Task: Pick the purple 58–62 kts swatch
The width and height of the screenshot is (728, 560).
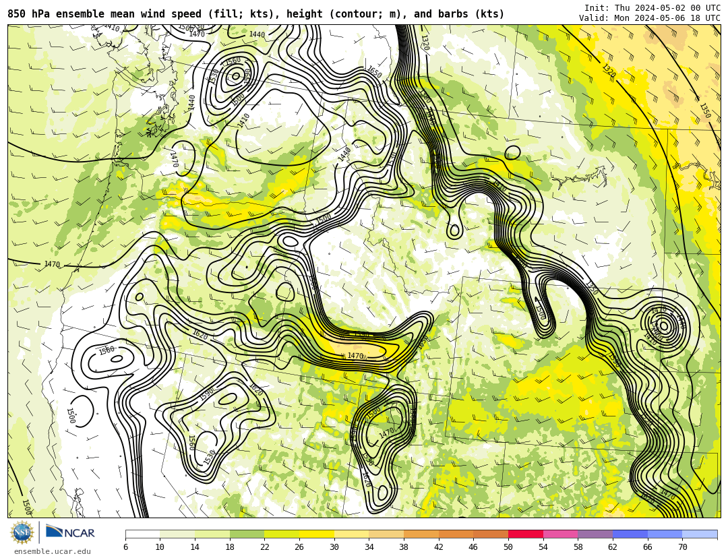Action: click(x=595, y=534)
